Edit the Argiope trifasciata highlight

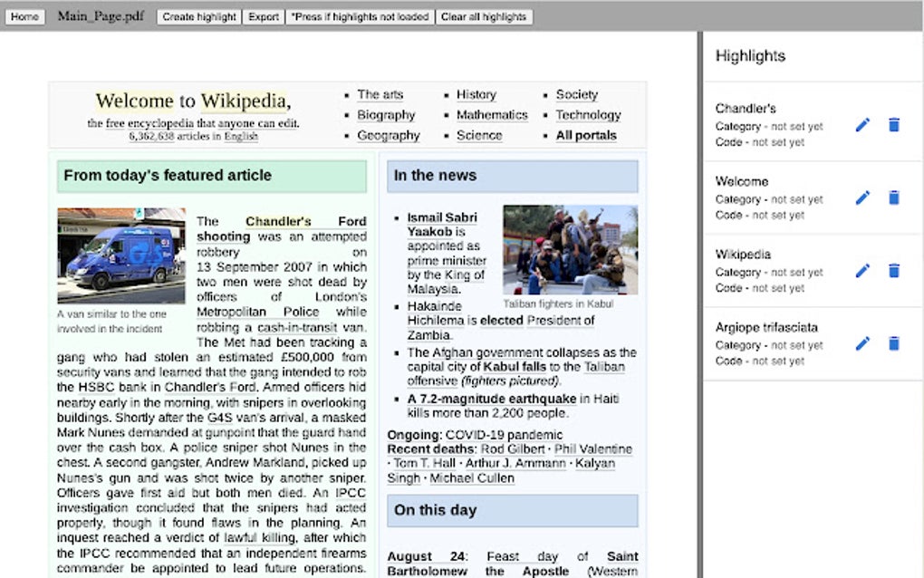point(862,343)
